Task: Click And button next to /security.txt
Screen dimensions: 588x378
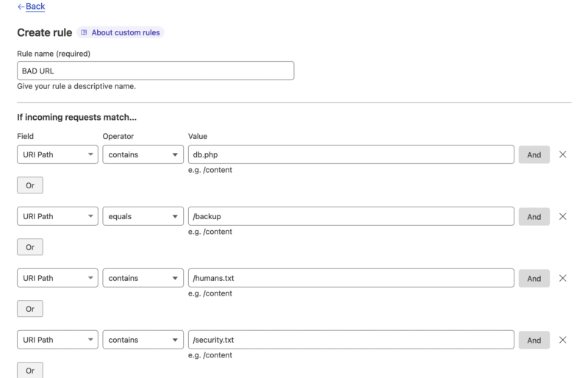Action: pyautogui.click(x=534, y=340)
